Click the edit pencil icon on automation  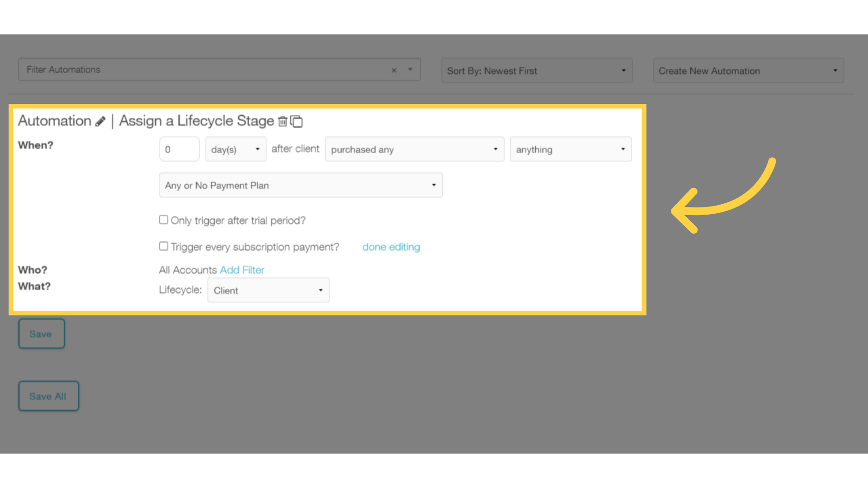[100, 121]
